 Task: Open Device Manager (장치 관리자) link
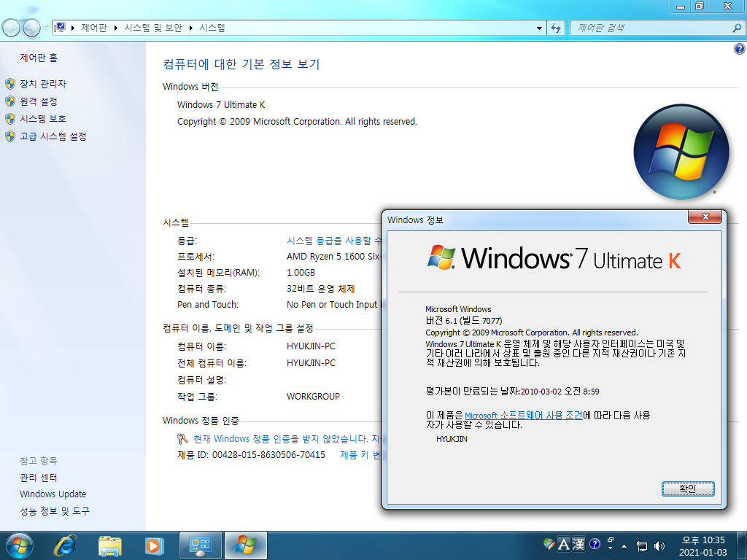click(x=43, y=84)
